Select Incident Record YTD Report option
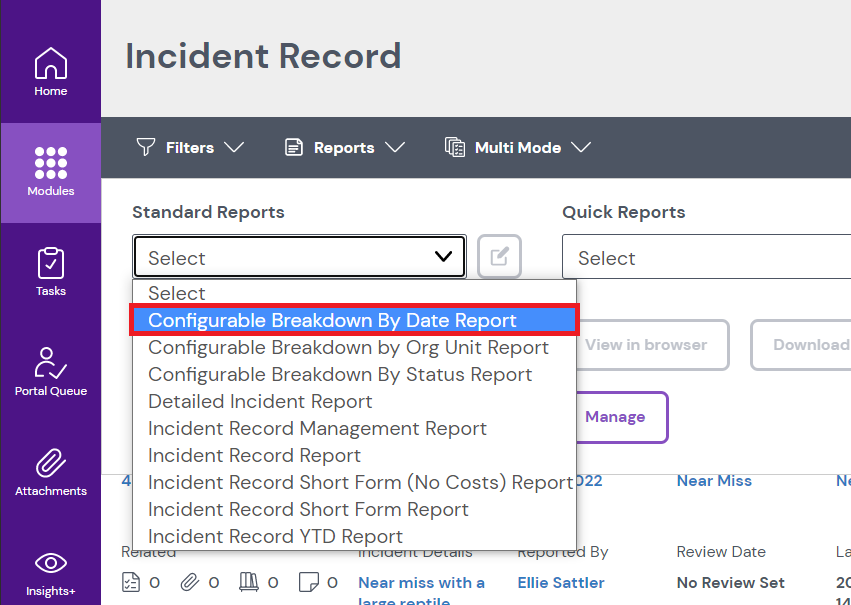Image resolution: width=851 pixels, height=605 pixels. coord(275,536)
